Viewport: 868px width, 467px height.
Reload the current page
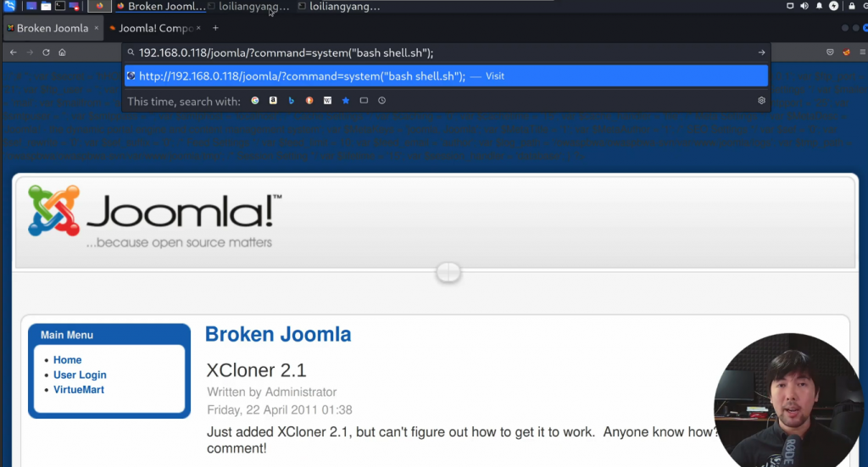pos(46,53)
